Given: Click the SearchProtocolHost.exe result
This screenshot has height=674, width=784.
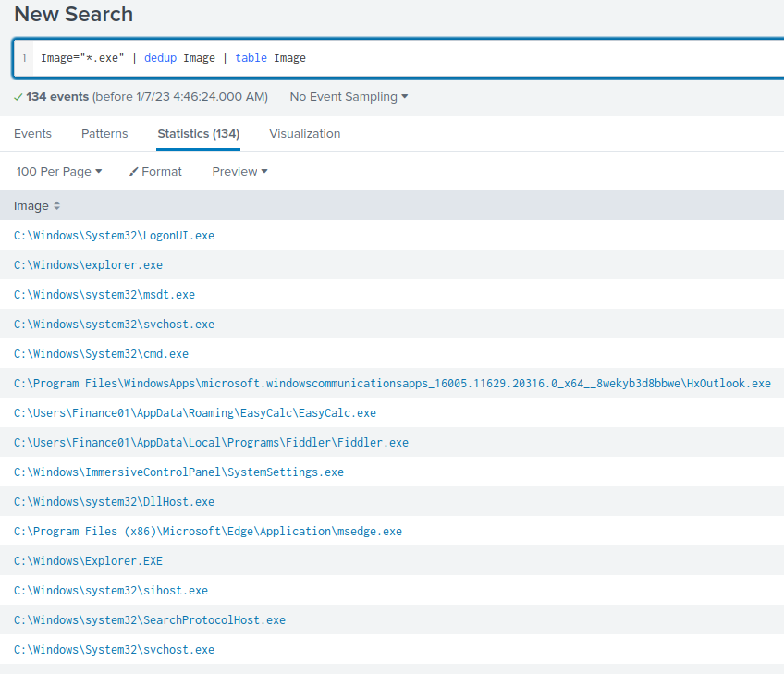Looking at the screenshot, I should pos(150,620).
